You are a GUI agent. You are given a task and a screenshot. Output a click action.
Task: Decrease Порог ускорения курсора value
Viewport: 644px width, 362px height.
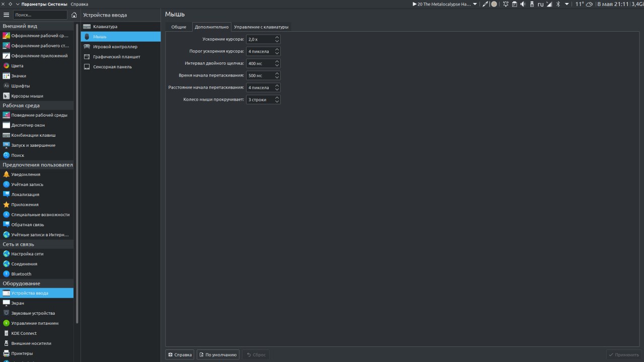[x=277, y=53]
